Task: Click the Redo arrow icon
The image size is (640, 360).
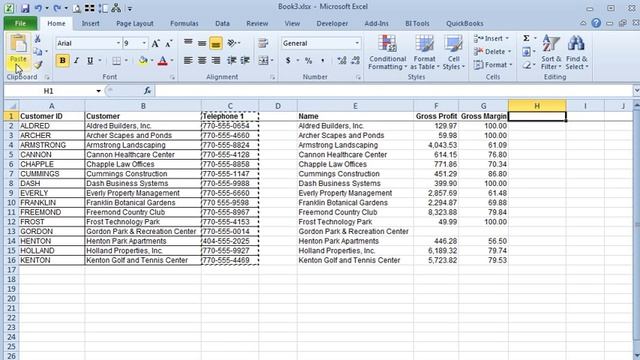Action: [x=57, y=8]
